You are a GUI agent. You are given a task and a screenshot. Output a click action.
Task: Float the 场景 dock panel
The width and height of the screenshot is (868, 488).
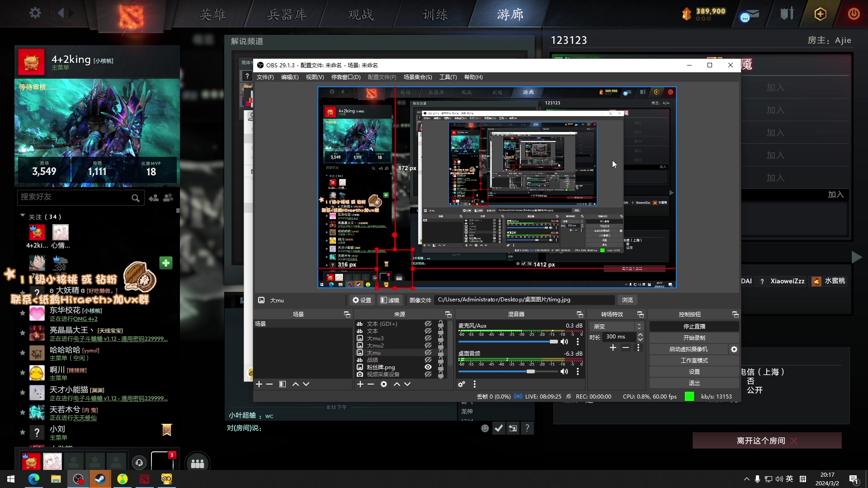point(347,314)
